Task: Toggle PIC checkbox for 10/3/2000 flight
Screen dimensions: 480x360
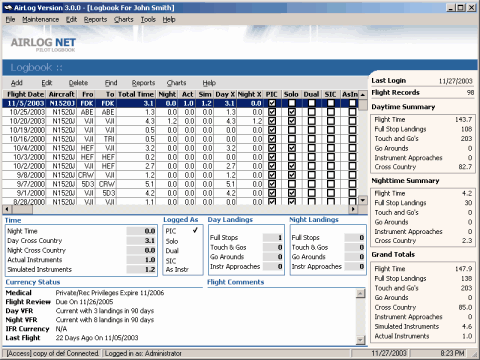Action: coord(272,157)
